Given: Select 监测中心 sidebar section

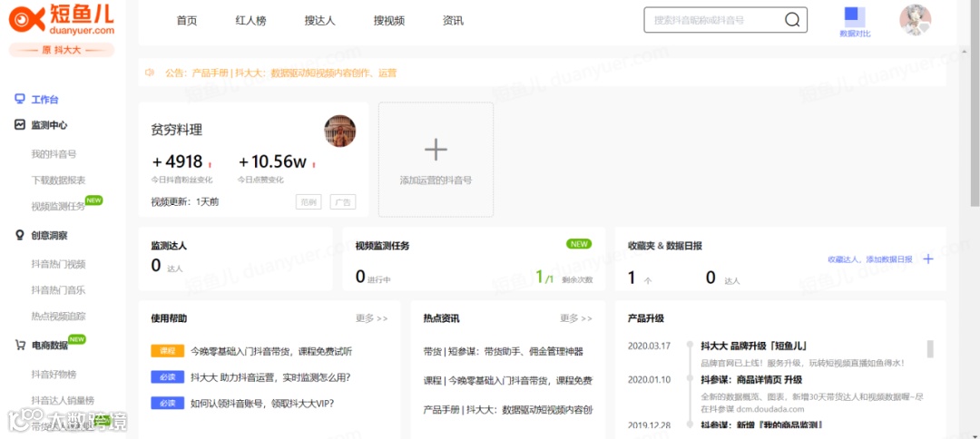Looking at the screenshot, I should pyautogui.click(x=49, y=125).
